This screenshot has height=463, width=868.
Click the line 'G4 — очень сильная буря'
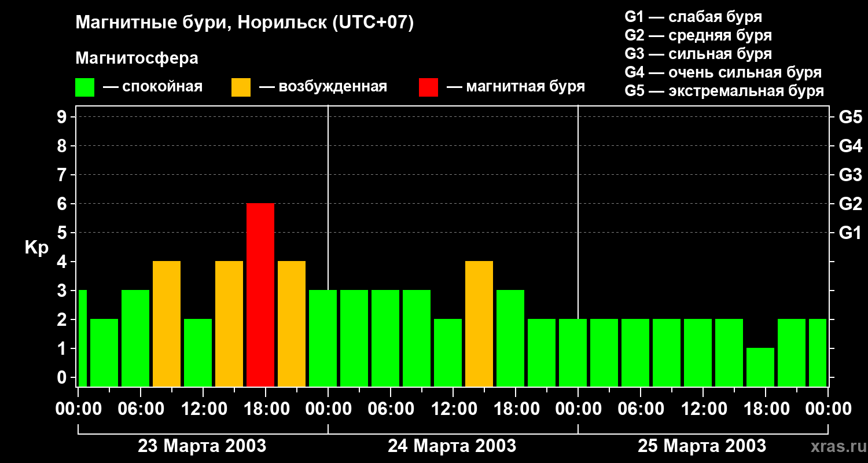(x=723, y=72)
